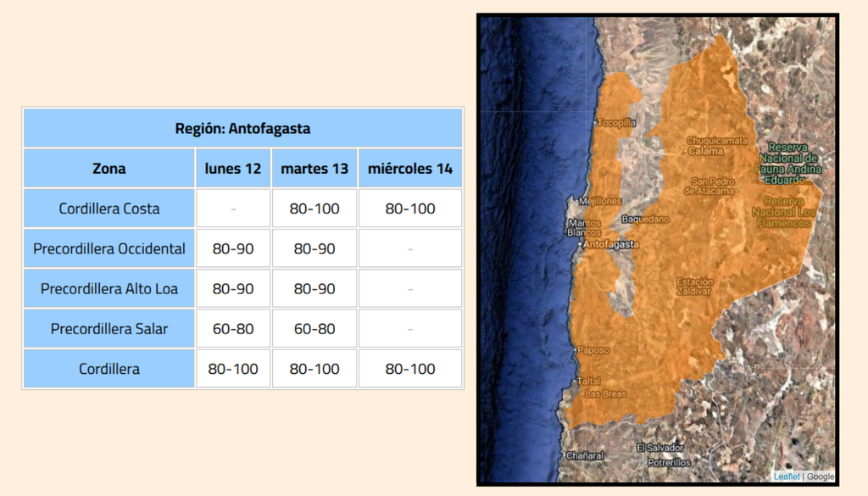Select the Reserva Nacional de Fauna Andina label
Image resolution: width=868 pixels, height=496 pixels.
tap(788, 164)
